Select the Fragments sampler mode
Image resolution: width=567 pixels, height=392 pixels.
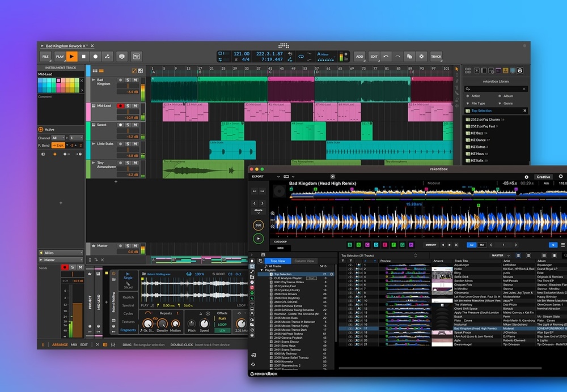(x=128, y=330)
